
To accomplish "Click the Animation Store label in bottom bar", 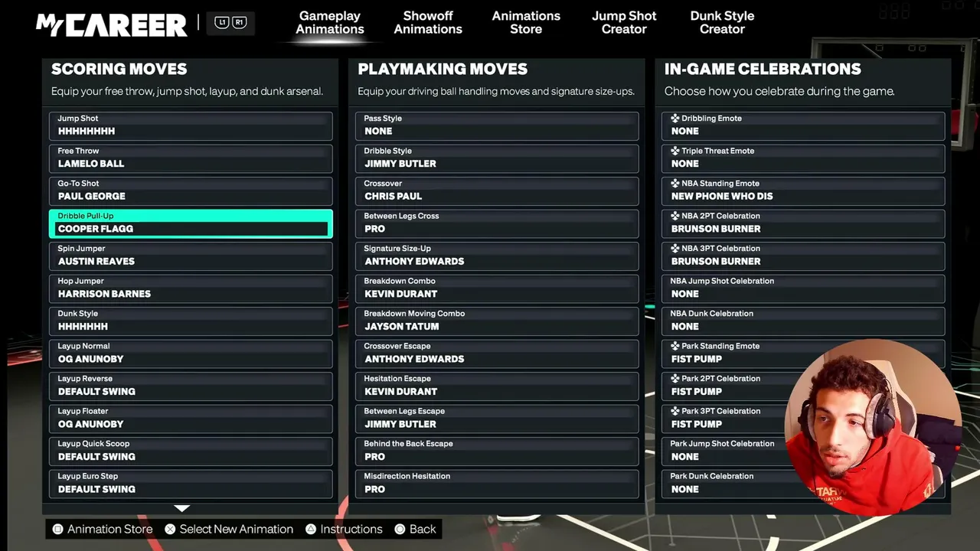I will pyautogui.click(x=109, y=530).
